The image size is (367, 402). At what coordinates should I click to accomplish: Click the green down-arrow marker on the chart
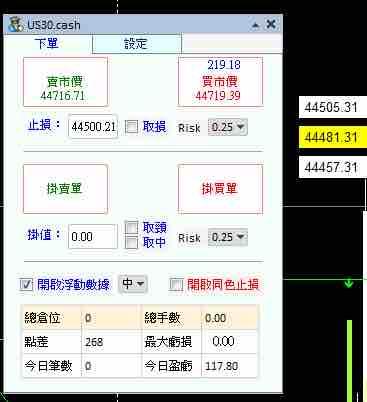click(349, 283)
